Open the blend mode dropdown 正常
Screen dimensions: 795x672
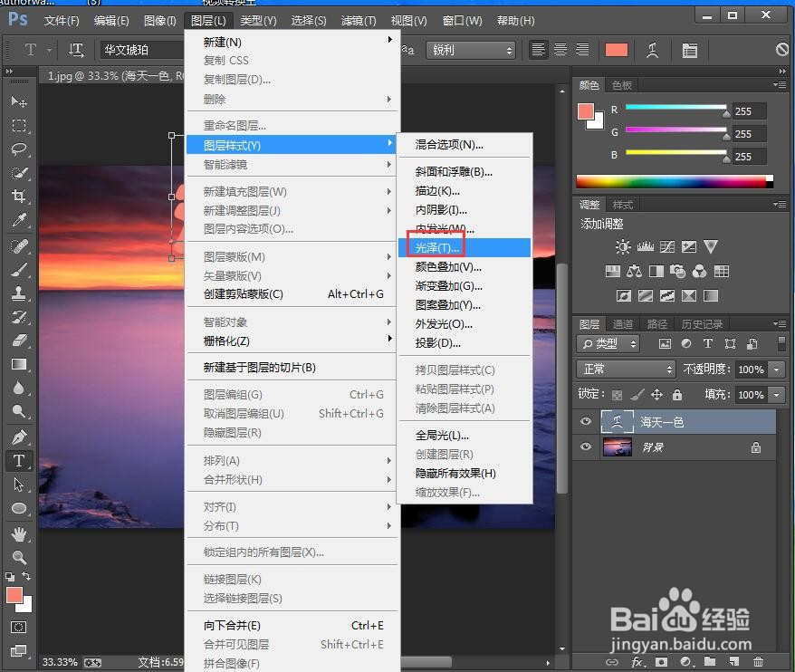click(627, 369)
